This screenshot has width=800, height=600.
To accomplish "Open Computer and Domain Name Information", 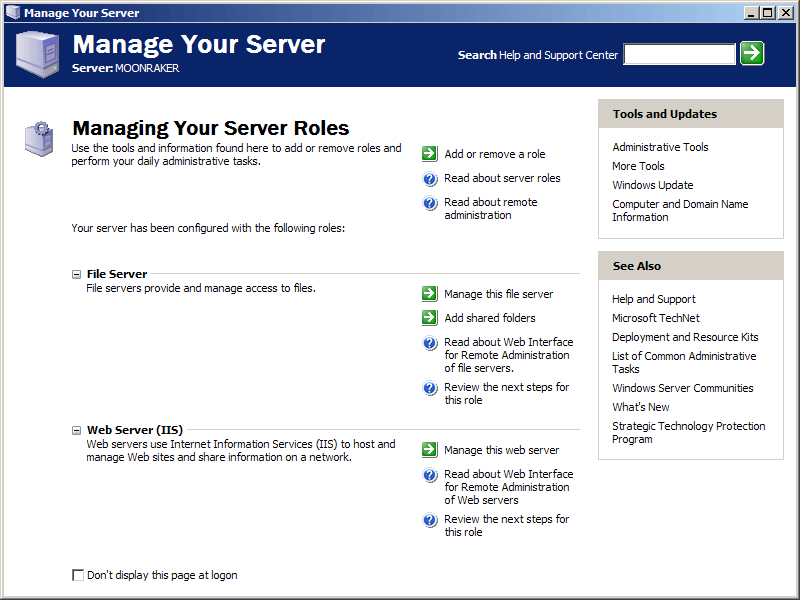I will tap(680, 210).
